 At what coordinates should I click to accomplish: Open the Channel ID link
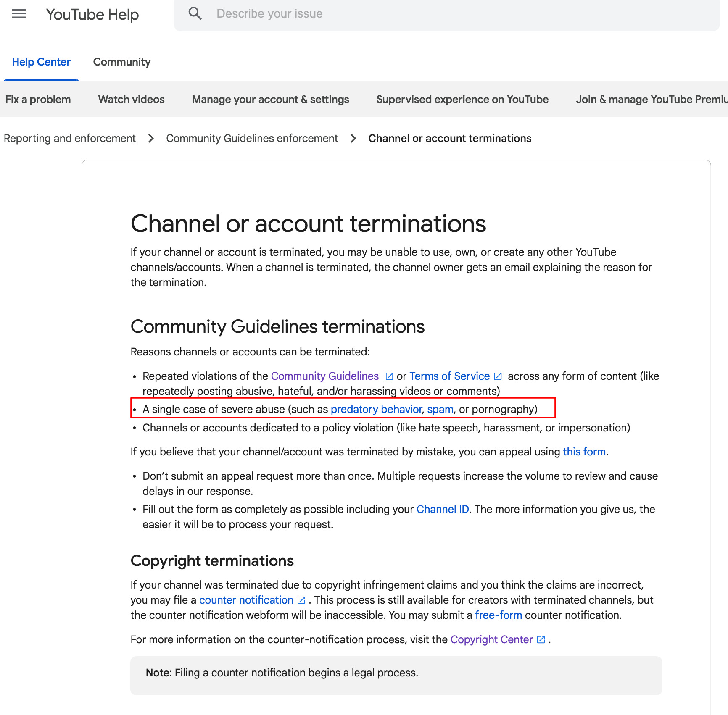(x=443, y=509)
